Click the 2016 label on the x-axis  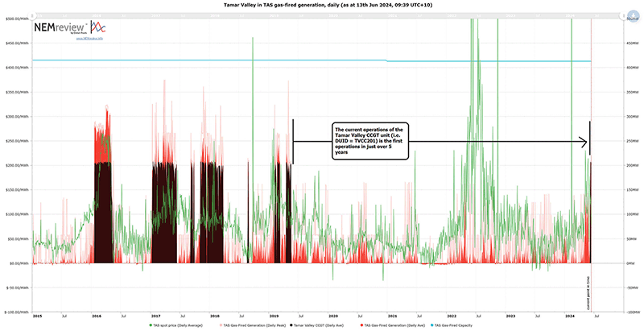tap(96, 316)
